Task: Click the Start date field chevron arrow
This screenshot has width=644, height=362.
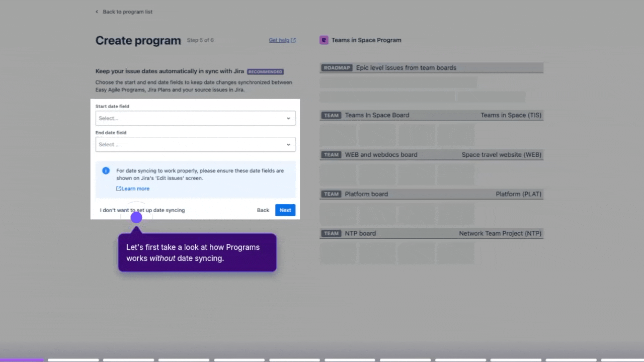Action: coord(288,118)
